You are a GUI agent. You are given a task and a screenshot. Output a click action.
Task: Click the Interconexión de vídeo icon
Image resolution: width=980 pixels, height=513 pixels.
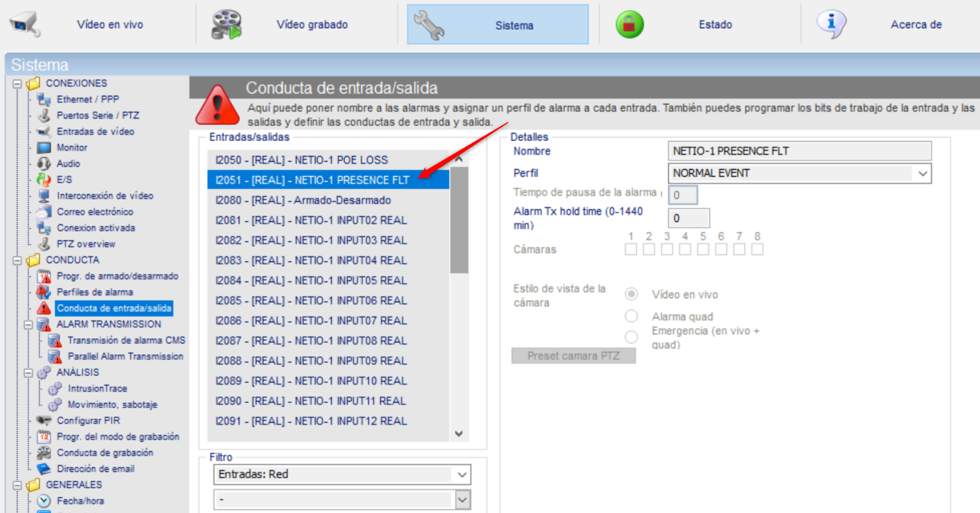(44, 196)
